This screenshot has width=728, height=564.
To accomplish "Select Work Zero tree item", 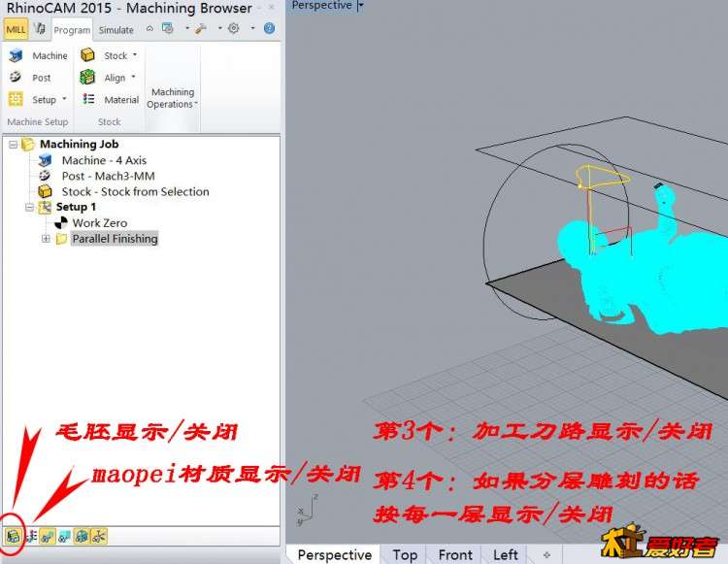I will click(100, 223).
